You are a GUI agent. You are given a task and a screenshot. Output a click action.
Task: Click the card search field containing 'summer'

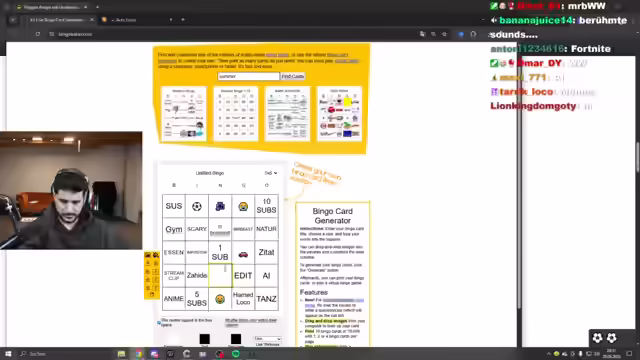[249, 76]
